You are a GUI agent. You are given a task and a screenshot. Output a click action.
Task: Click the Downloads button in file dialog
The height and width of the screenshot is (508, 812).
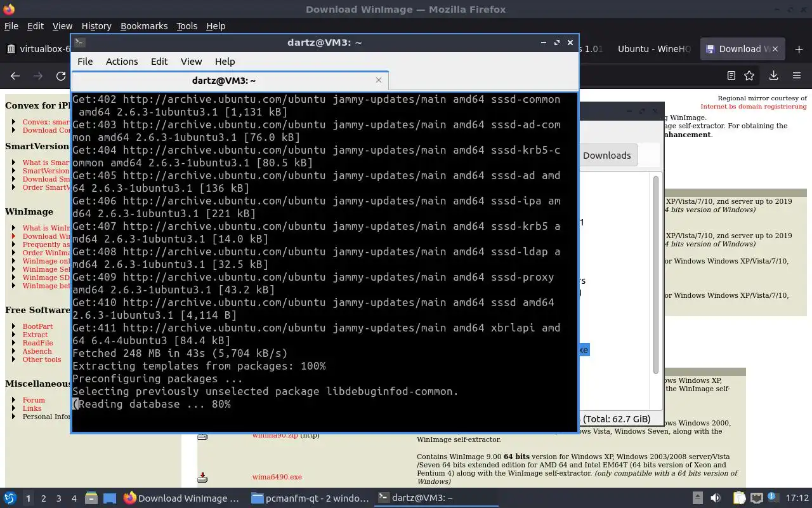click(x=606, y=156)
